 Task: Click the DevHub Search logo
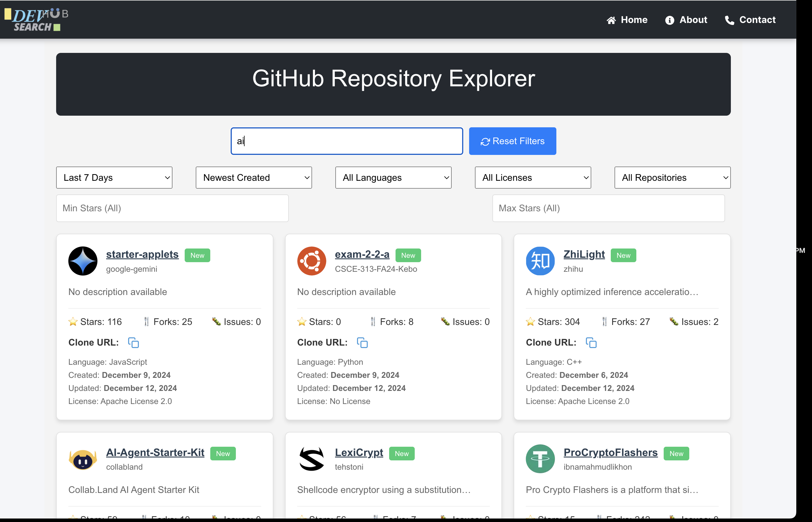pyautogui.click(x=36, y=20)
